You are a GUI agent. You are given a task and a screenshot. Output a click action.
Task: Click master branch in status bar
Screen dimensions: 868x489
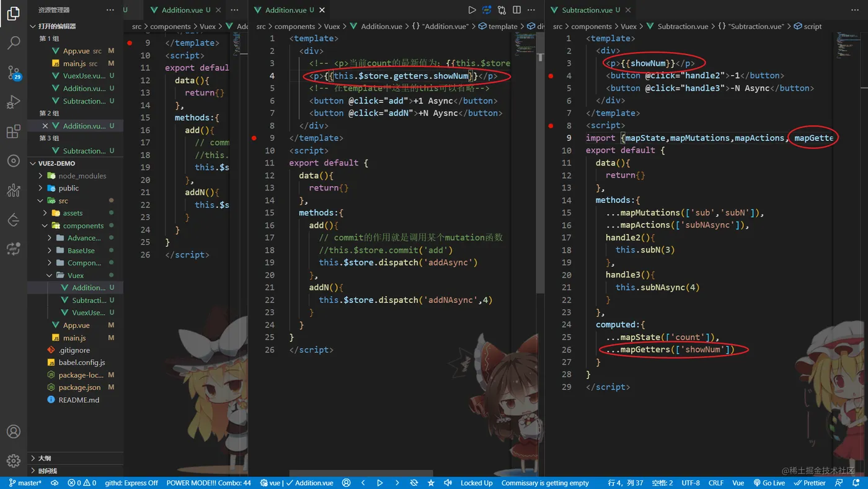click(x=25, y=483)
